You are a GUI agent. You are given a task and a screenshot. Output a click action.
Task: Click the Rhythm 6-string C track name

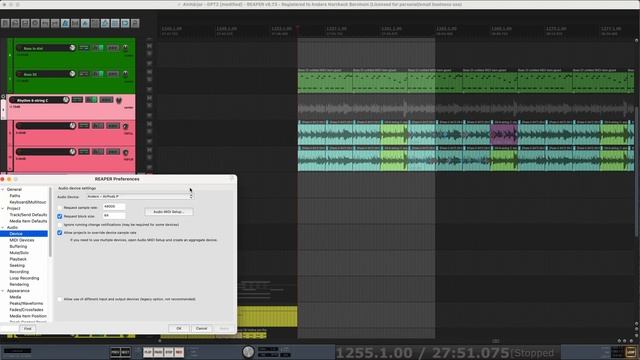point(32,100)
